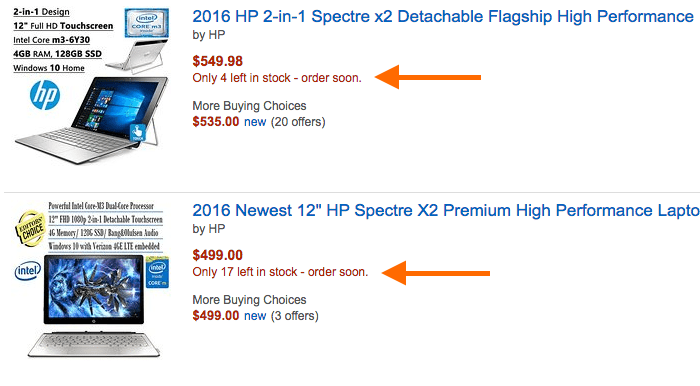Click the touch hand icon on first laptop image
The image size is (700, 386).
(138, 133)
